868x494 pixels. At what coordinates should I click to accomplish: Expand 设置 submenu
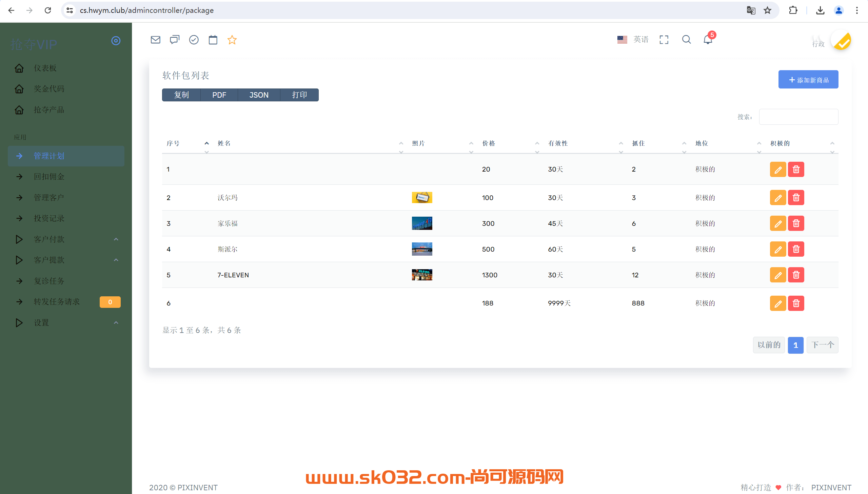(66, 323)
